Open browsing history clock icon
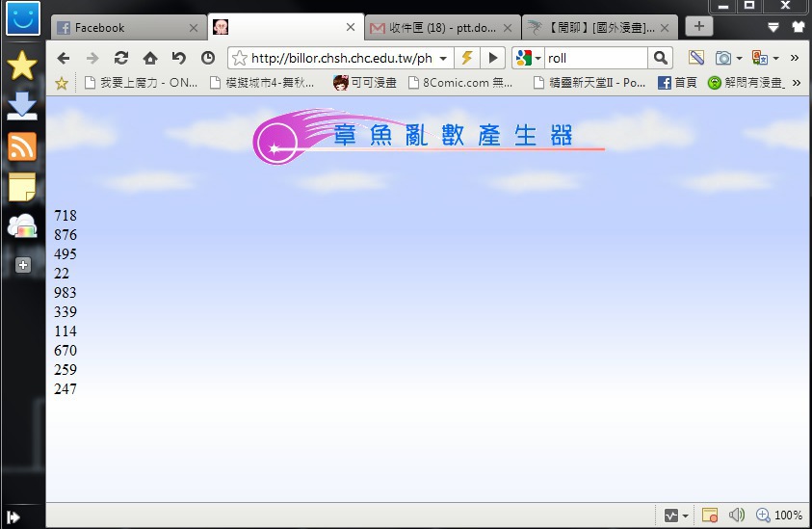Screen dimensions: 812x529 pos(208,58)
